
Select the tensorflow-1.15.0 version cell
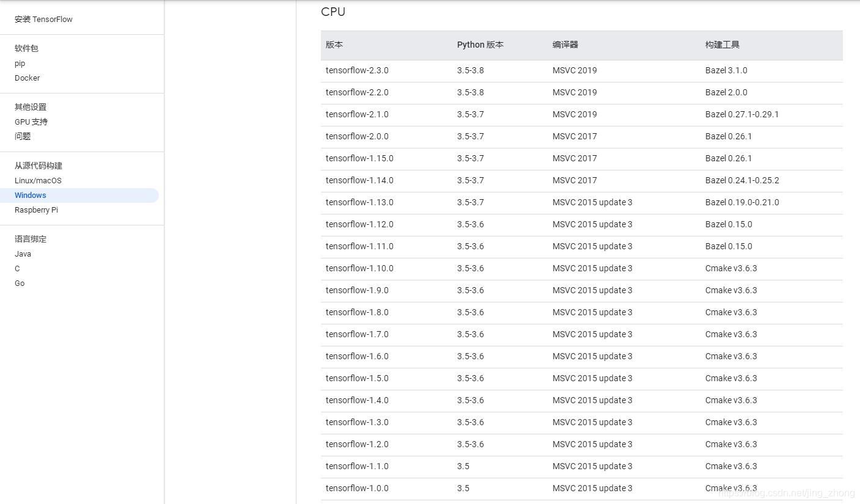[x=359, y=158]
